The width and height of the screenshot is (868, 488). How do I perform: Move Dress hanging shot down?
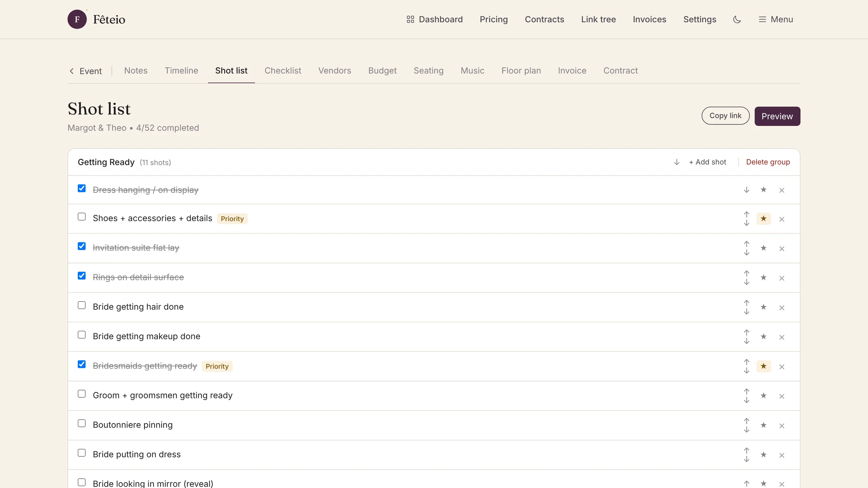coord(747,190)
